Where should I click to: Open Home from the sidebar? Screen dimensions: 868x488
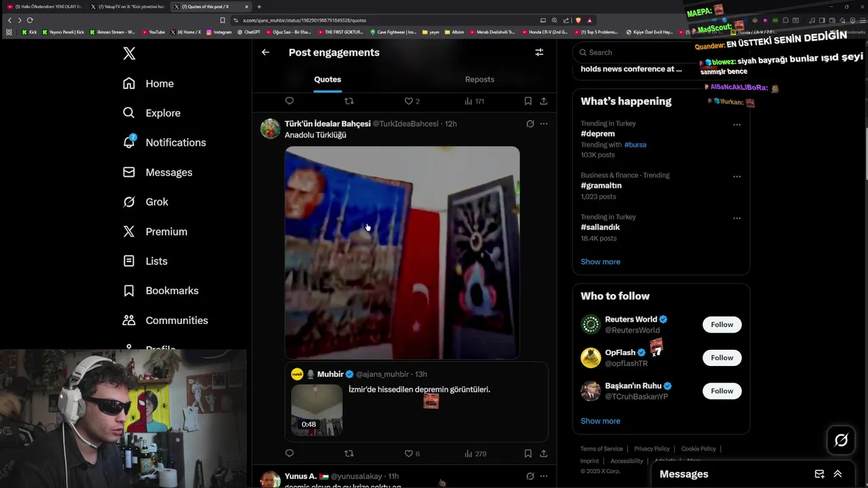[x=149, y=83]
